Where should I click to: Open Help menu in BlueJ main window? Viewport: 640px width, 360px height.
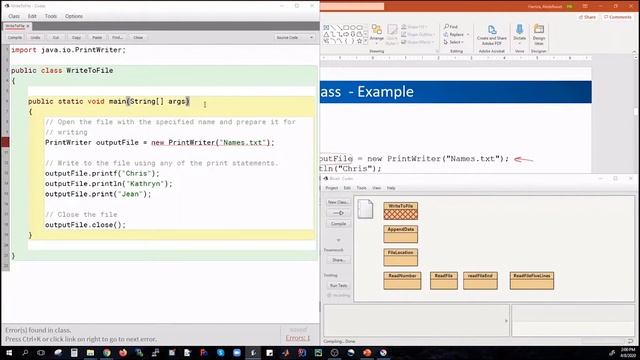[391, 188]
